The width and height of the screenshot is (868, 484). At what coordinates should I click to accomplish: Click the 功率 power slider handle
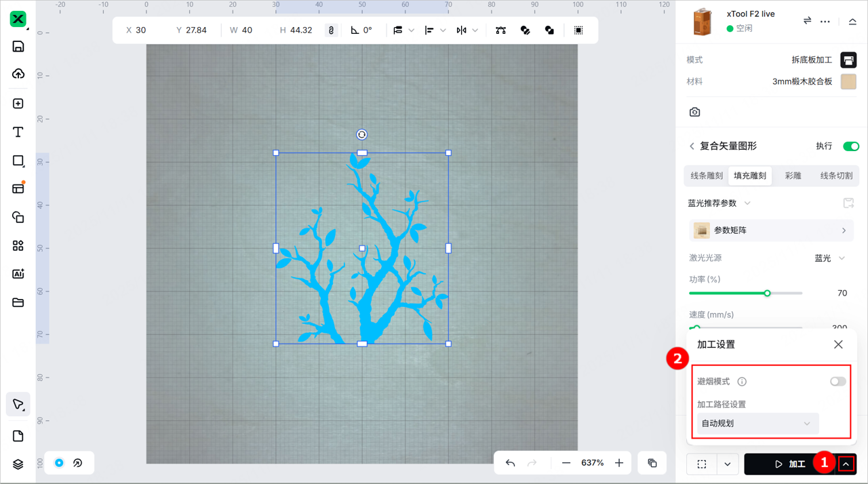767,294
